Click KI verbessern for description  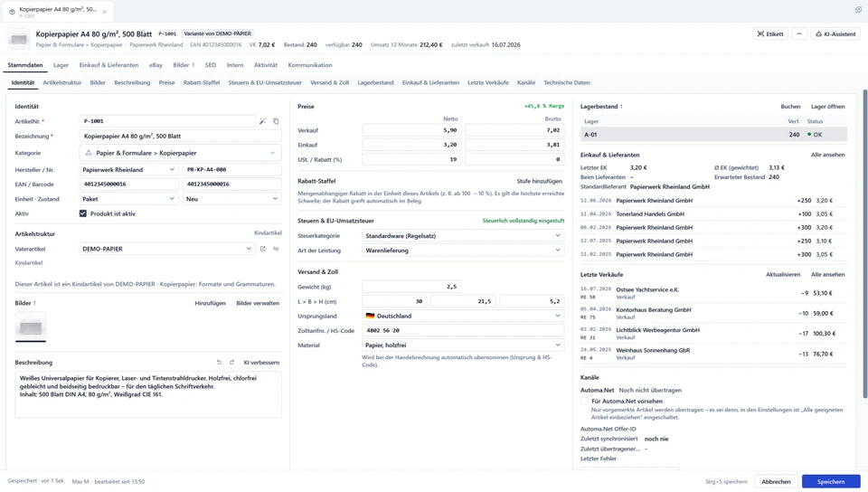(261, 363)
